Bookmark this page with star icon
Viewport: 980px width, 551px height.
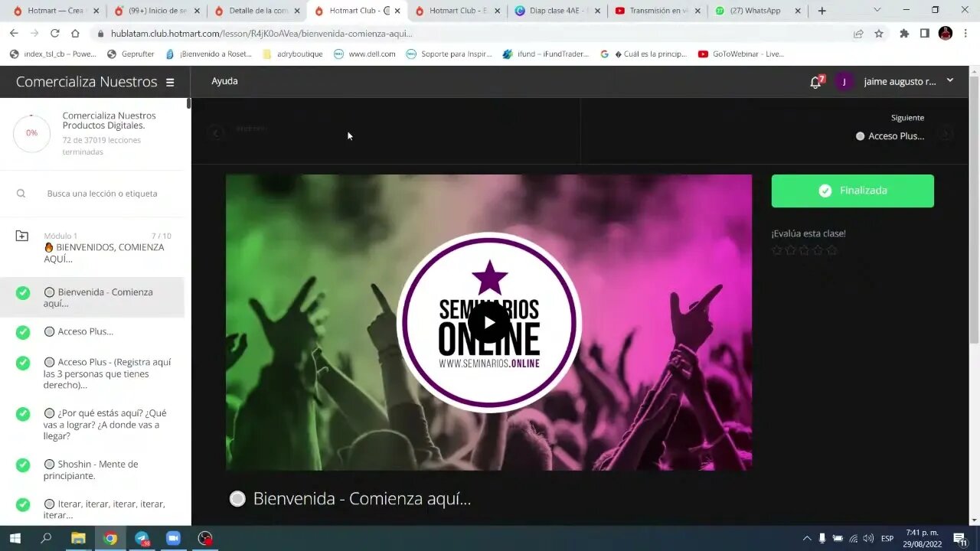tap(879, 34)
